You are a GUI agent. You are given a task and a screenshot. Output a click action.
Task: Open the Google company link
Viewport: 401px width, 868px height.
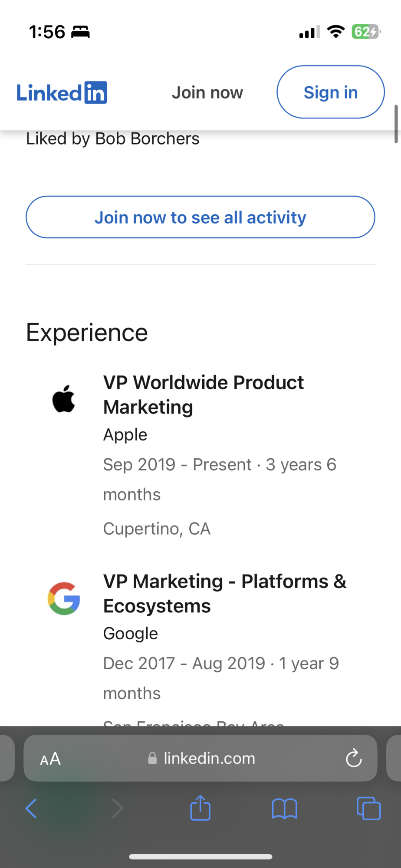pyautogui.click(x=130, y=633)
